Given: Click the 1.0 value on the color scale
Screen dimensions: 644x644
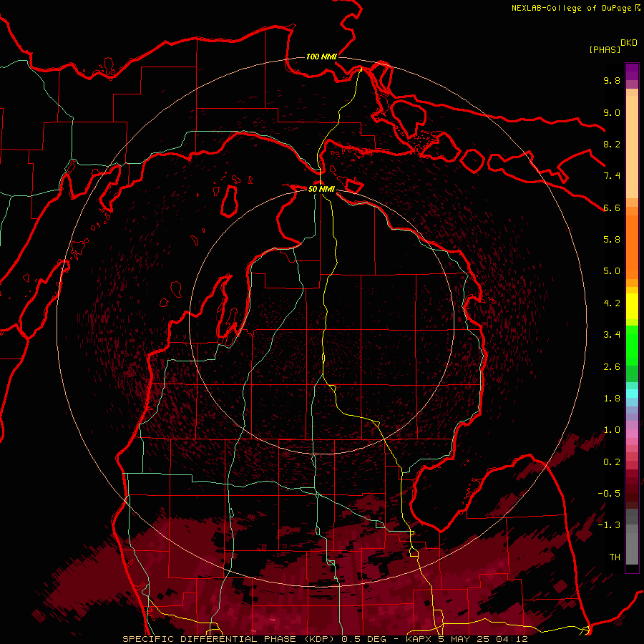Looking at the screenshot, I should coord(612,430).
